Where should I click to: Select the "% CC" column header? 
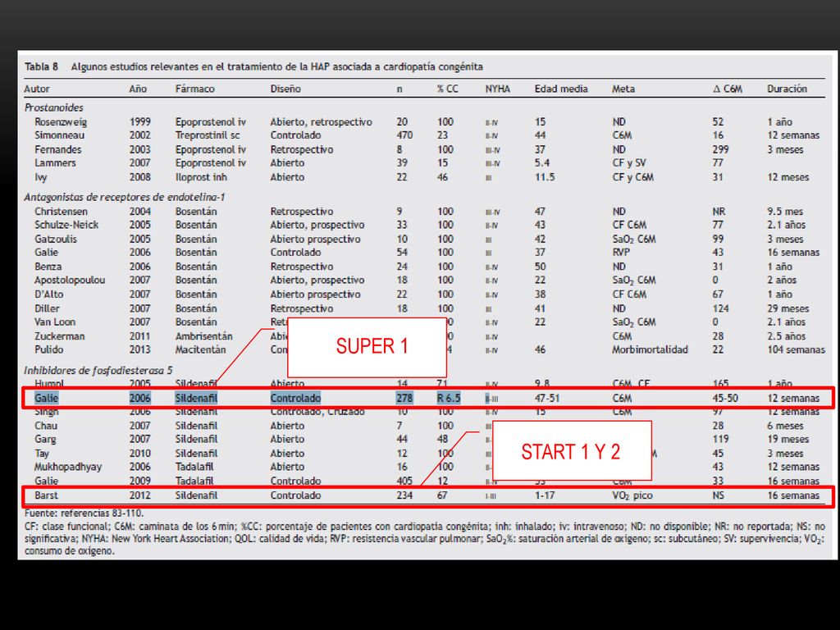(x=448, y=89)
